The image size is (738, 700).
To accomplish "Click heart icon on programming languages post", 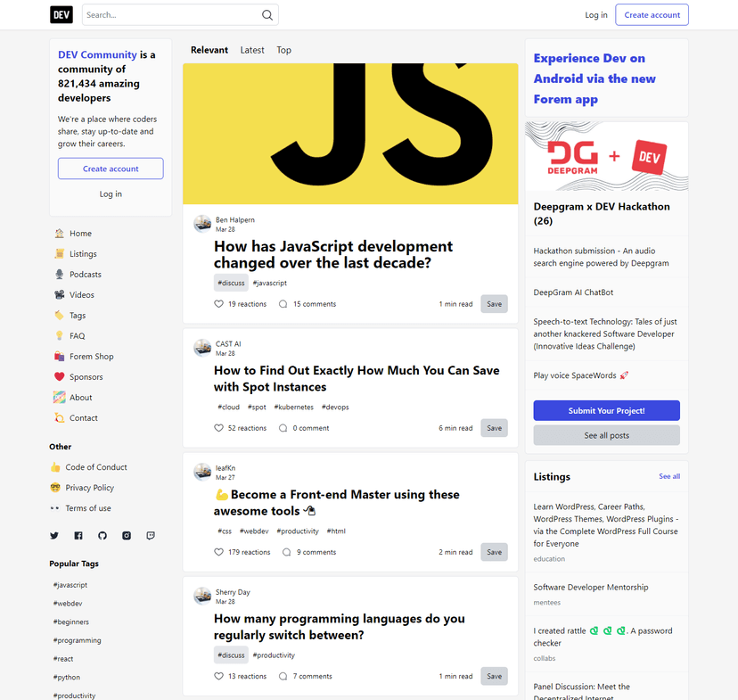I will [219, 677].
